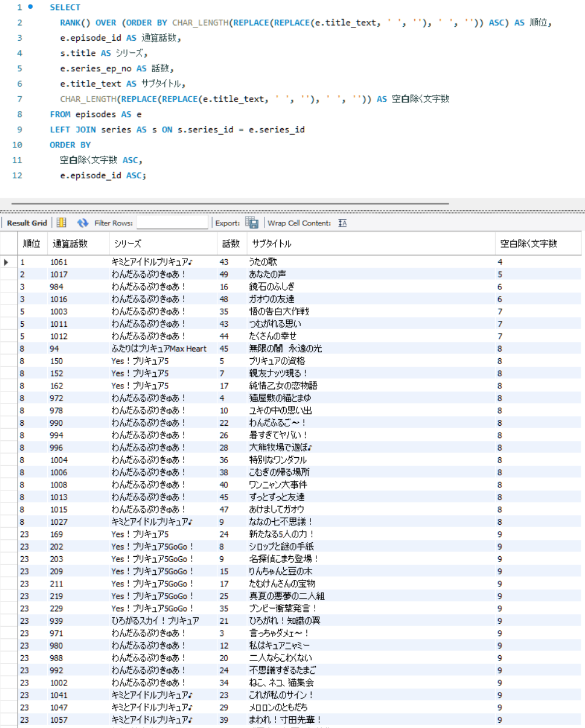Click the 話数 column header
This screenshot has width=585, height=728.
pos(231,243)
